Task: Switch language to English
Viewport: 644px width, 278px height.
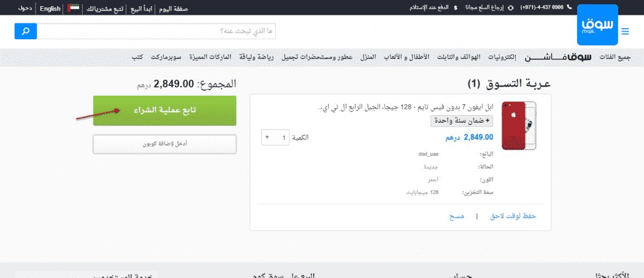Action: pos(50,8)
